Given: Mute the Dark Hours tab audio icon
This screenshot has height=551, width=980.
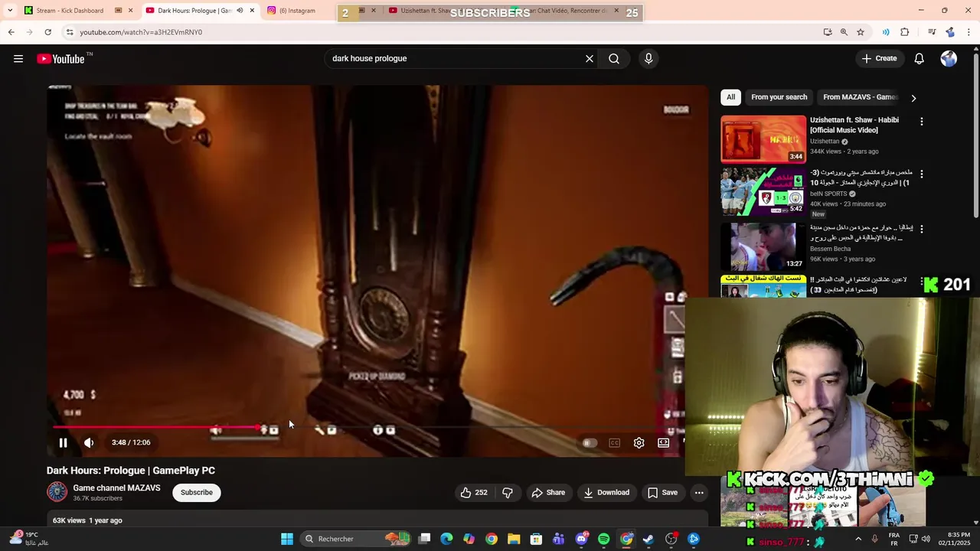Looking at the screenshot, I should (240, 11).
